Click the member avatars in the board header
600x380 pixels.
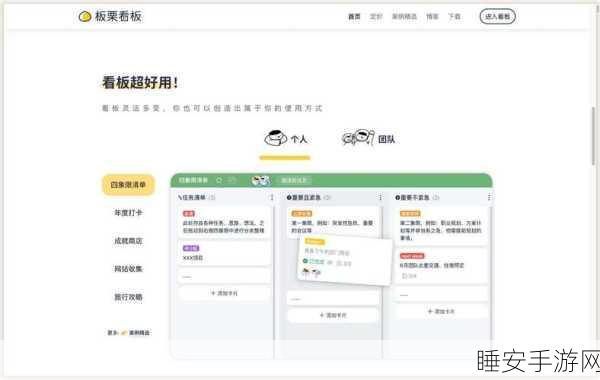261,180
